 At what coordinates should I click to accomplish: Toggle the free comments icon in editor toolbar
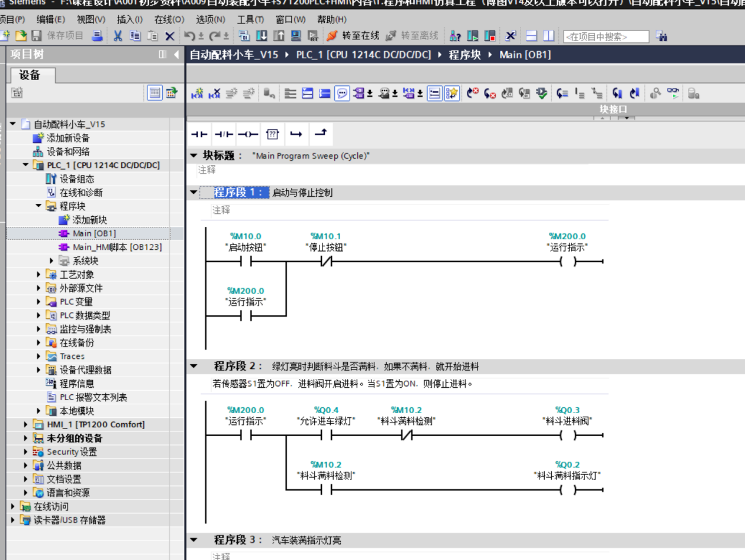click(x=342, y=93)
